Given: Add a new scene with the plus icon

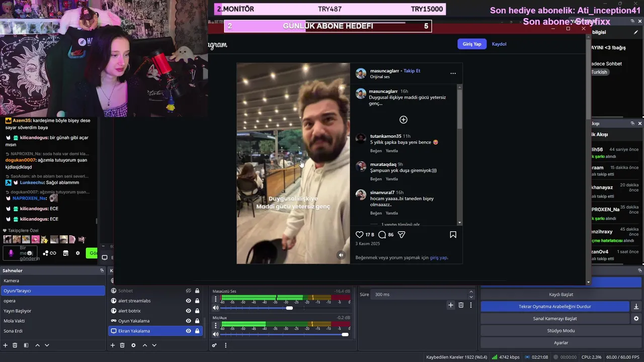Looking at the screenshot, I should pos(5,345).
